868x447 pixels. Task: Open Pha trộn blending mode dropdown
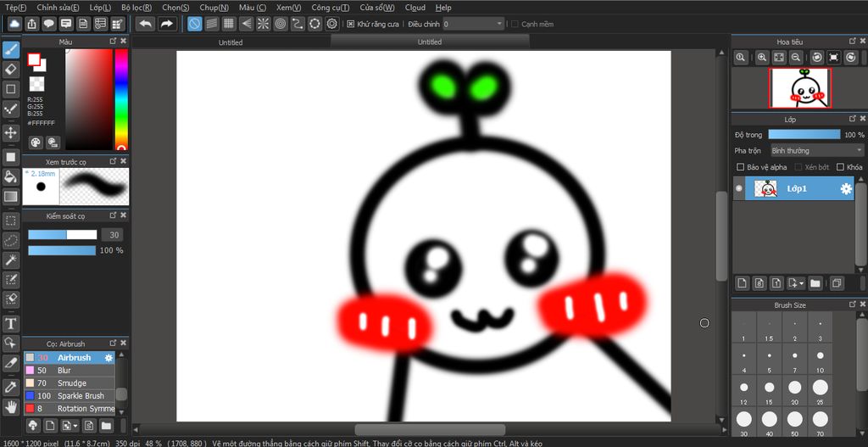[x=816, y=151]
